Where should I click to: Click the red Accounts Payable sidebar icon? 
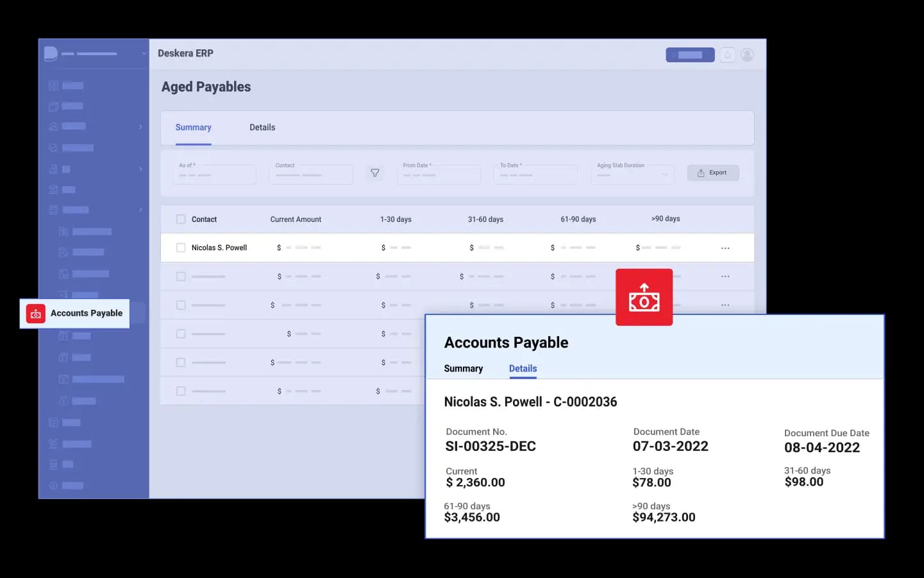pyautogui.click(x=36, y=314)
